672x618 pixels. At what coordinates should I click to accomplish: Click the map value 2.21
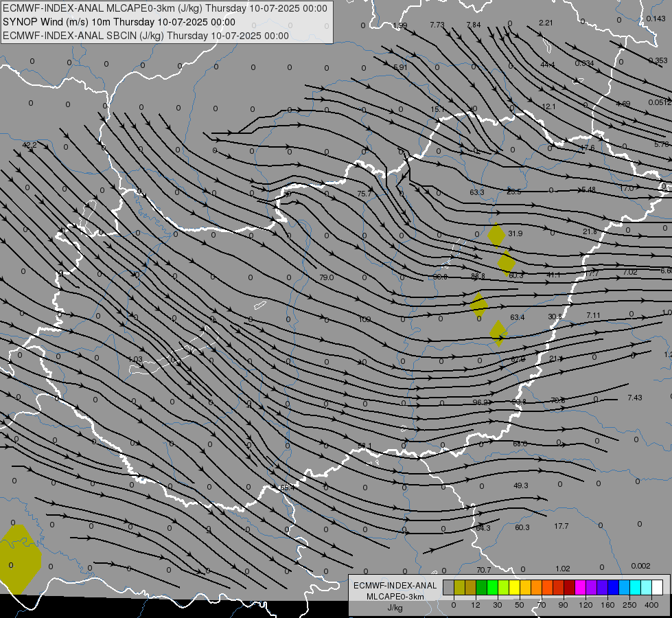pos(546,23)
